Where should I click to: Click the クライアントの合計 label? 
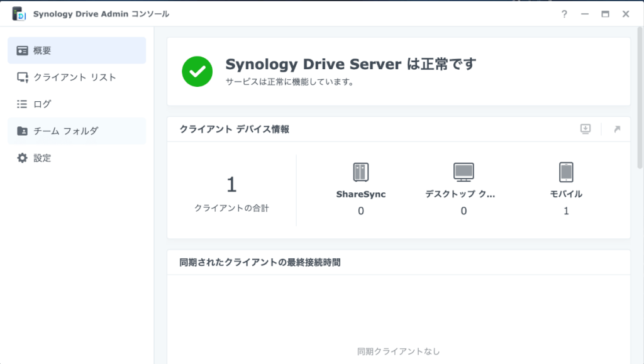coord(231,208)
